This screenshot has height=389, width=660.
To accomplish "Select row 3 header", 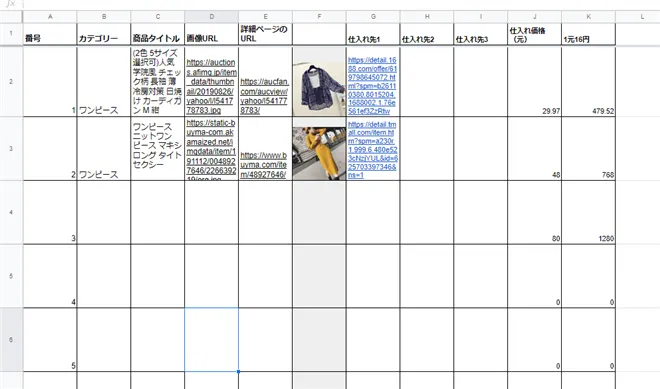I will click(11, 149).
